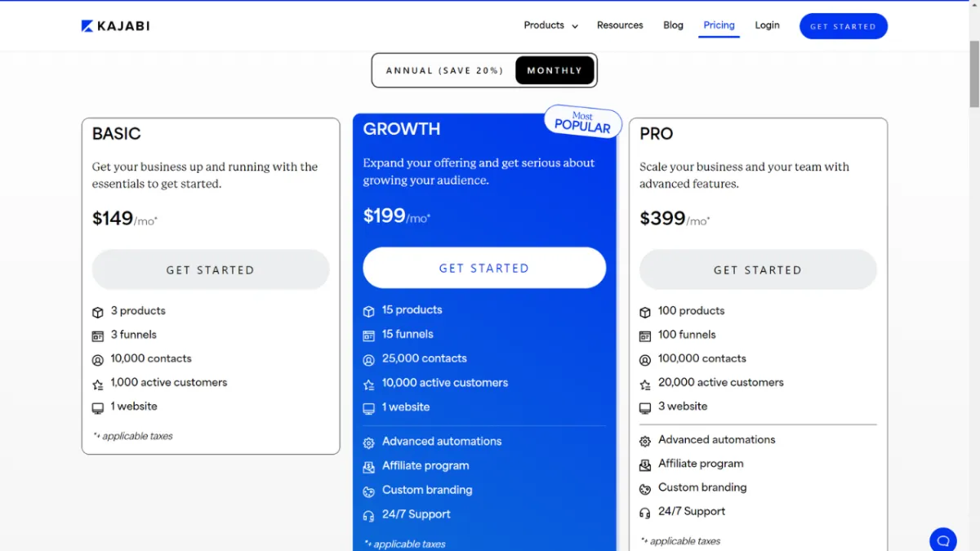
Task: Go to the Blog page
Action: pyautogui.click(x=674, y=25)
